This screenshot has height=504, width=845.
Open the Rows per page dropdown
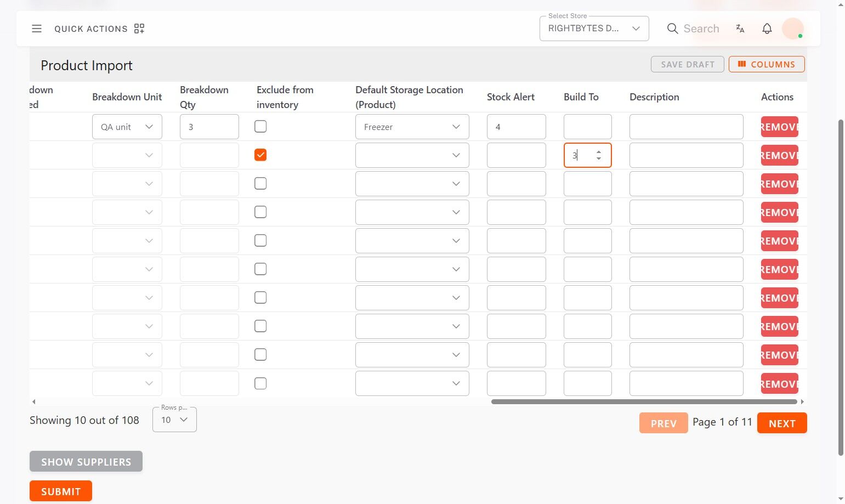pyautogui.click(x=174, y=420)
